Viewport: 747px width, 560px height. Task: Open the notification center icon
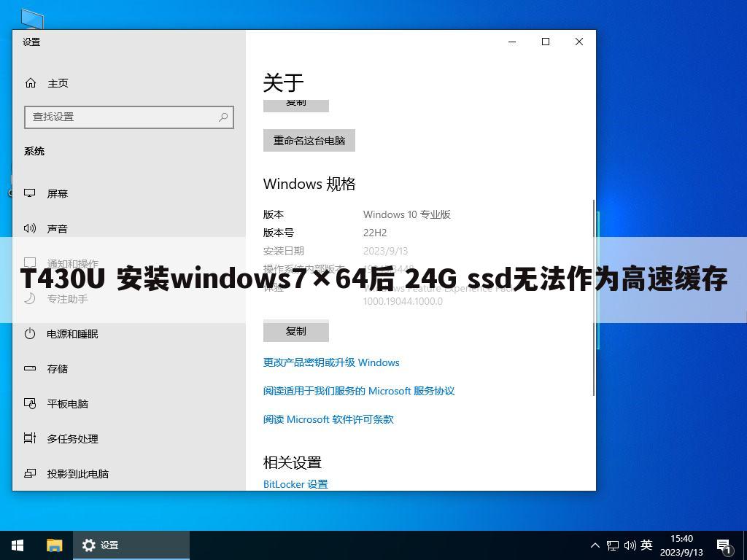pos(723,545)
